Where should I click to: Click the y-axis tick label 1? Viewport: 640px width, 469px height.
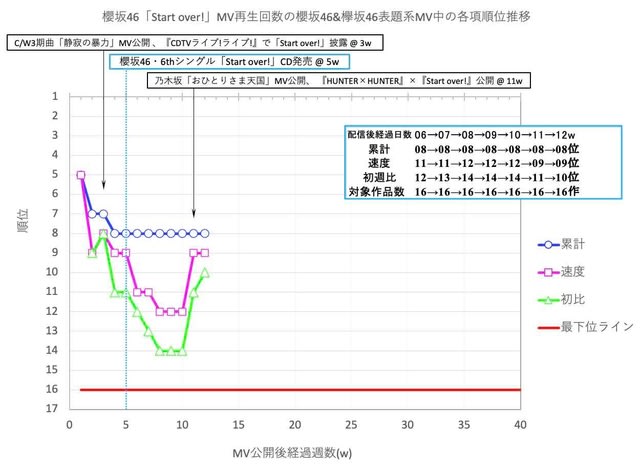tap(55, 96)
